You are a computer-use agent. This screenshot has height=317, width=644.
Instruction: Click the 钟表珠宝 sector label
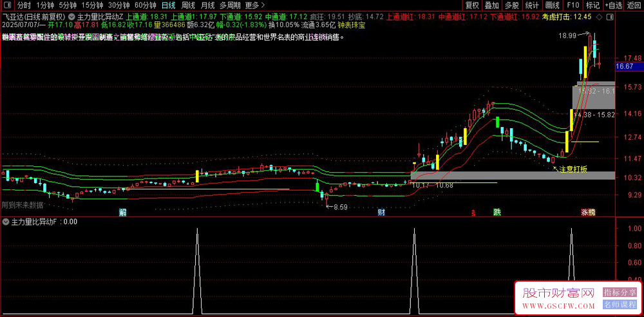click(351, 25)
